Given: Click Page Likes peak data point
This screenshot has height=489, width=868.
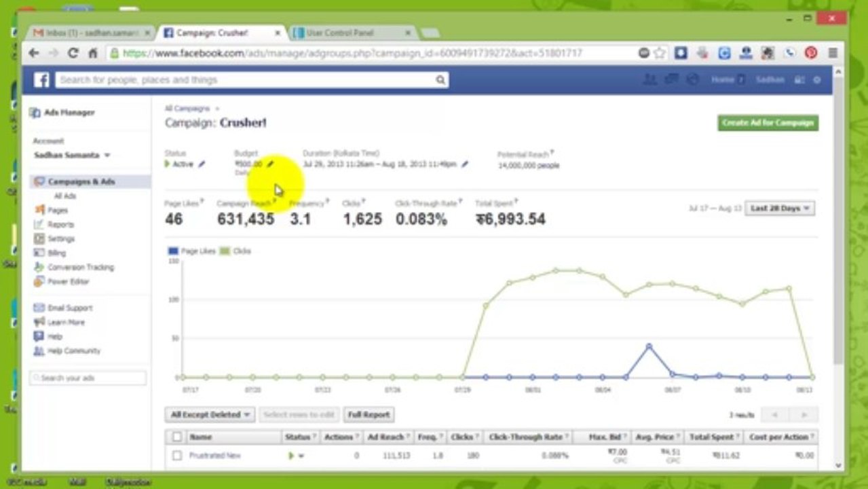Looking at the screenshot, I should pos(649,346).
